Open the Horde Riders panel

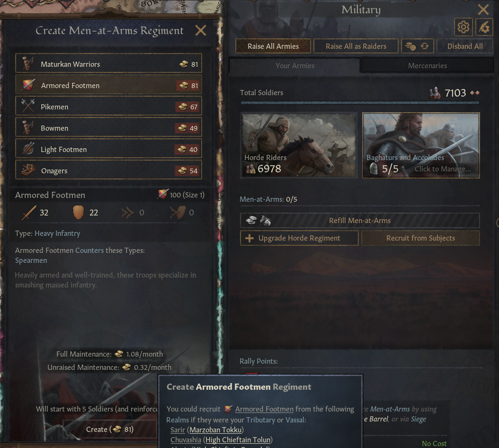point(299,145)
